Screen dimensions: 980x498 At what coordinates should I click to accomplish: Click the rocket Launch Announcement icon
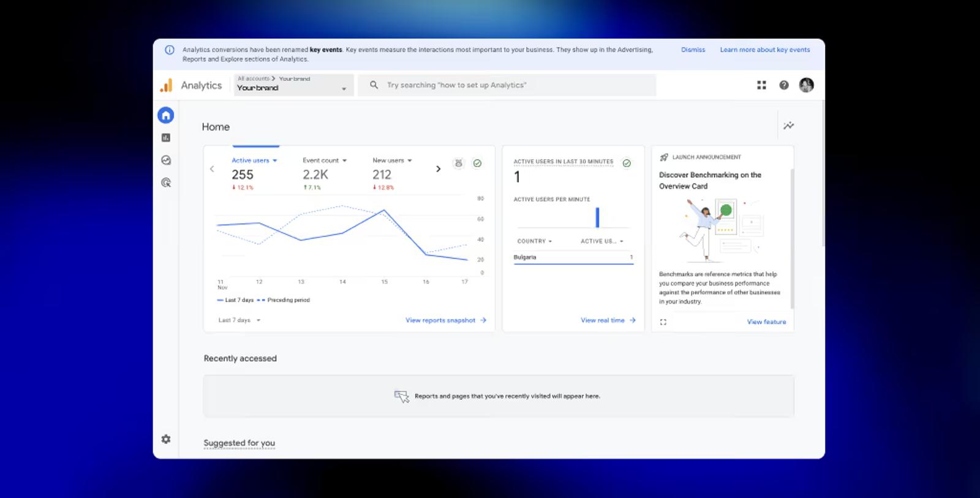point(664,157)
